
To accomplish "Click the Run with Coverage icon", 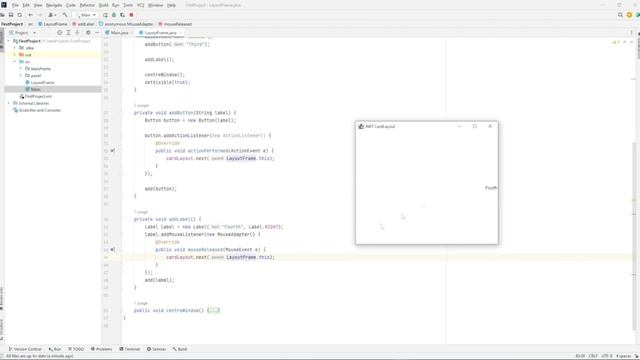I will click(x=122, y=15).
